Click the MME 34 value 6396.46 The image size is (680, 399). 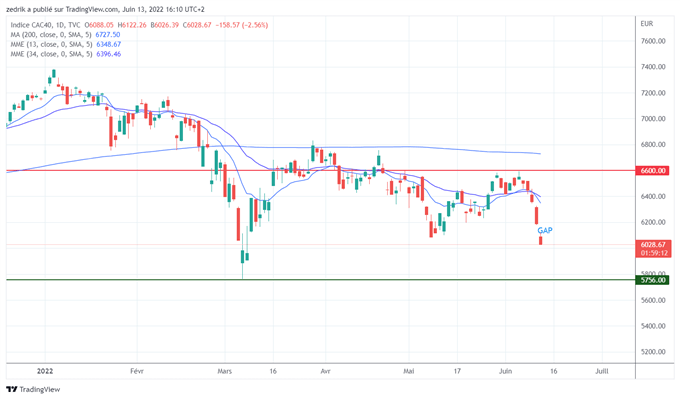(x=108, y=54)
